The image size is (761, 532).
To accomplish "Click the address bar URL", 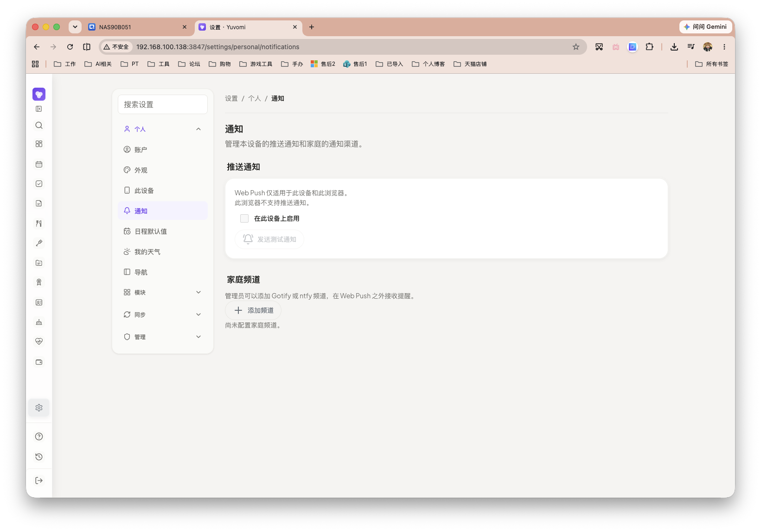I will point(218,47).
